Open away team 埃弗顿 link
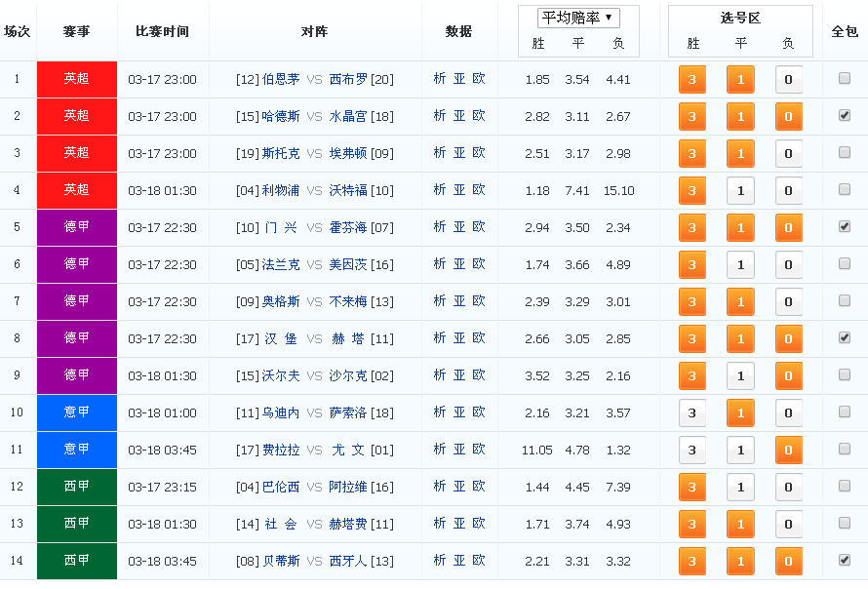Image resolution: width=868 pixels, height=589 pixels. 348,153
